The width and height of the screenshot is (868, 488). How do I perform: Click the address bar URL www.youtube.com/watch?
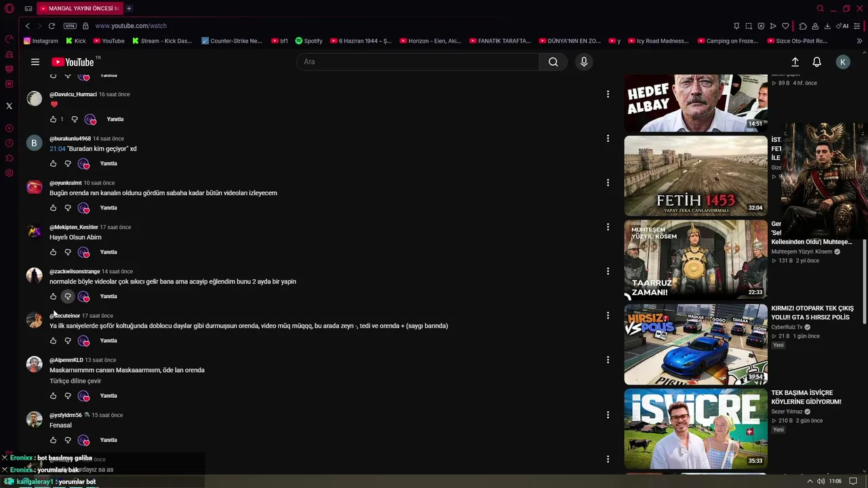[x=131, y=26]
